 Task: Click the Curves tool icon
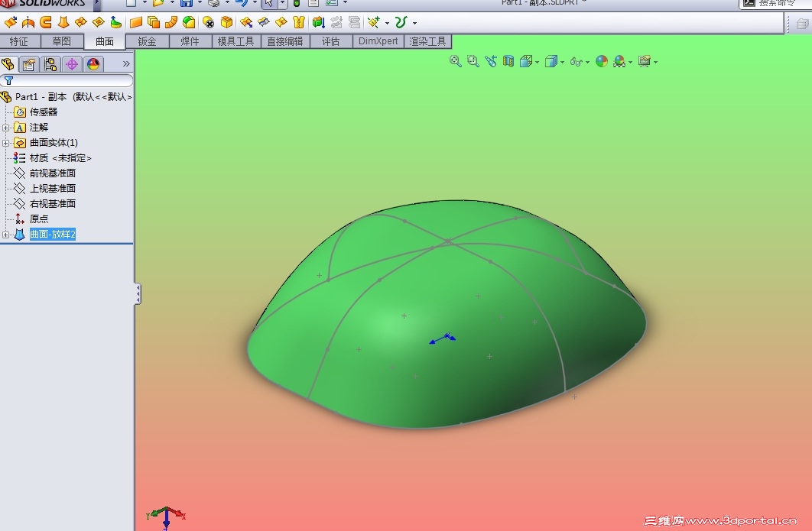pos(401,22)
